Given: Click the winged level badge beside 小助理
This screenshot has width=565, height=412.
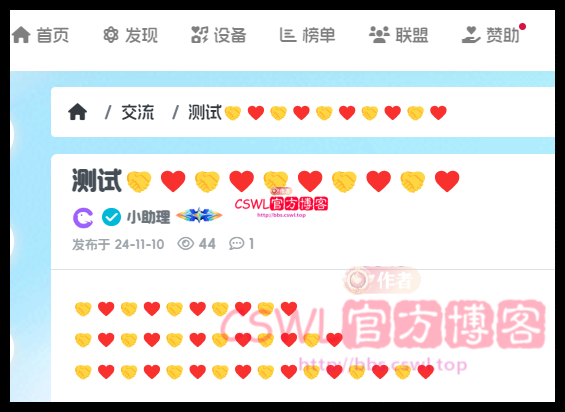Looking at the screenshot, I should [x=199, y=216].
